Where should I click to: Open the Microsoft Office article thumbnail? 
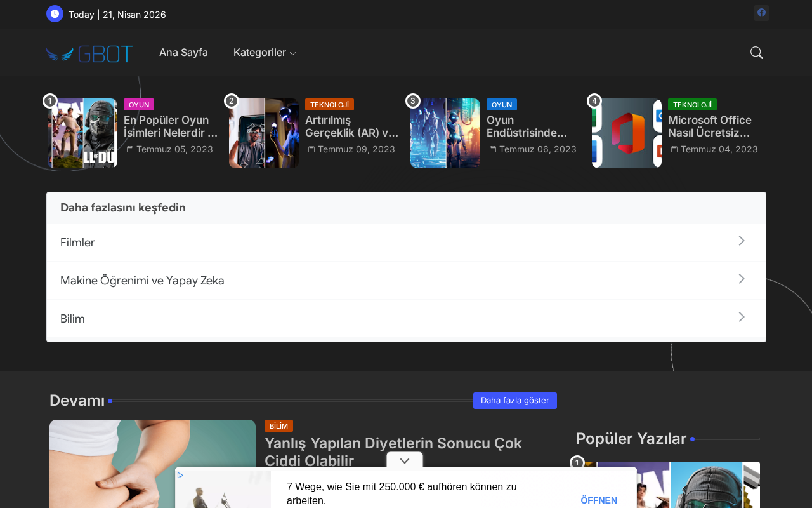pos(626,133)
